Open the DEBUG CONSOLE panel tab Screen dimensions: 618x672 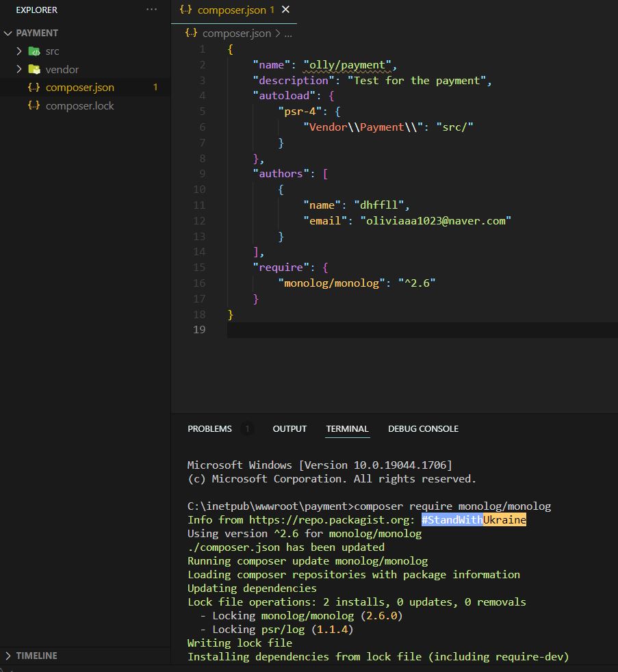(424, 428)
